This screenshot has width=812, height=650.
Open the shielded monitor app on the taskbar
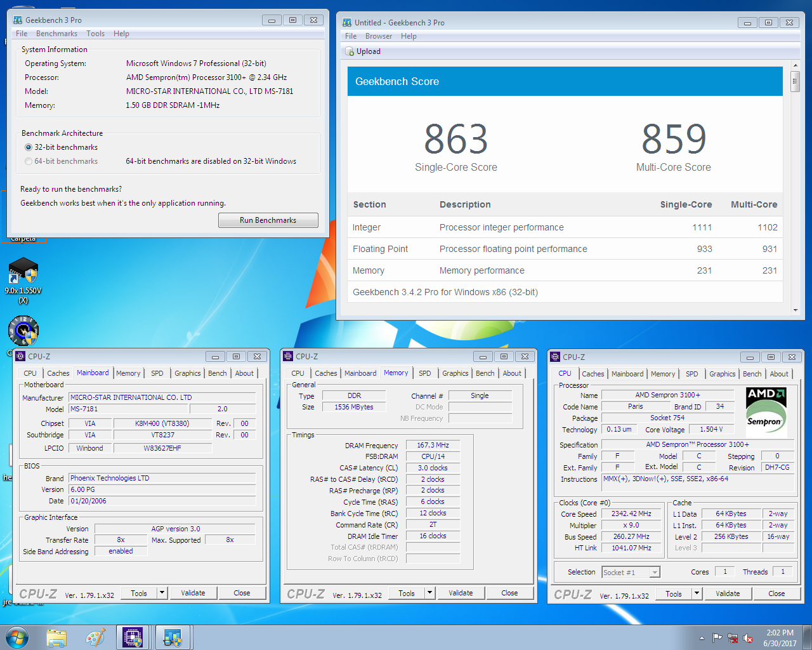point(173,637)
